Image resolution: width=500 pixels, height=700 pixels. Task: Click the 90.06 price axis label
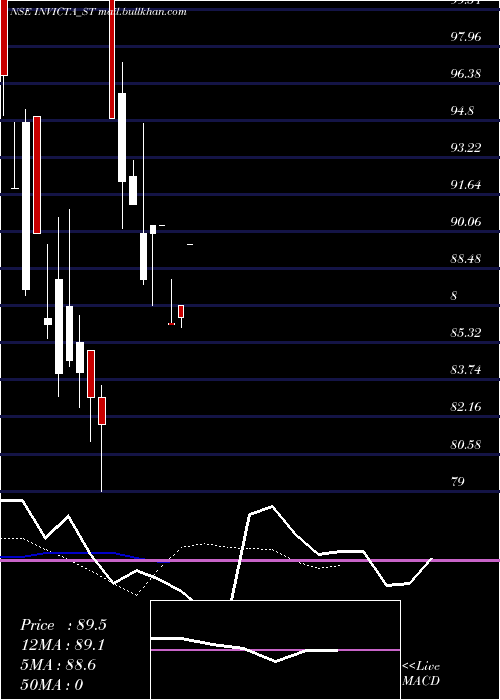[x=466, y=221]
